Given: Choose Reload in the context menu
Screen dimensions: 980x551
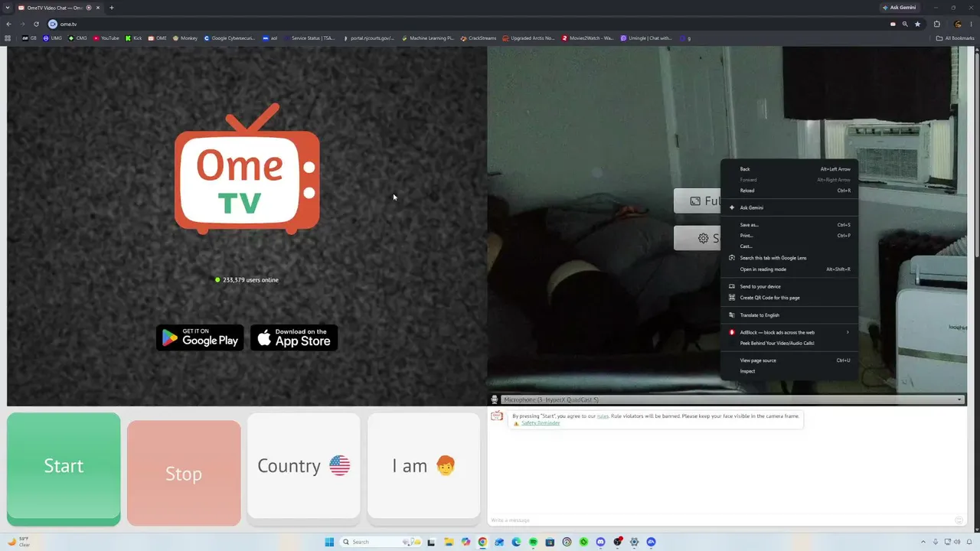Looking at the screenshot, I should tap(789, 191).
